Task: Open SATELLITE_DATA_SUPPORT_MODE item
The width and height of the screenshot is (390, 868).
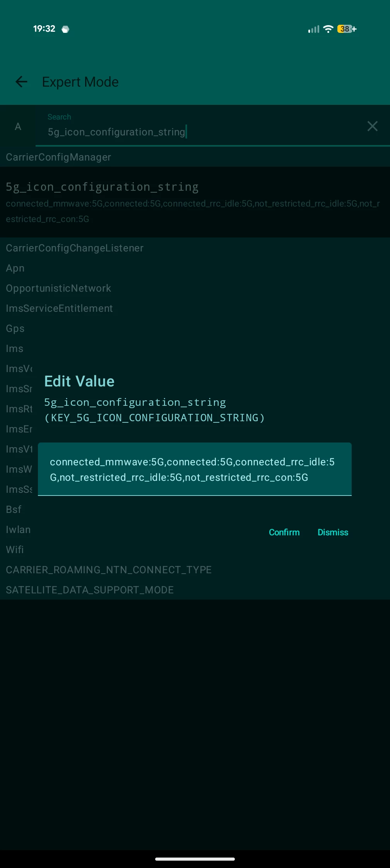Action: [90, 590]
